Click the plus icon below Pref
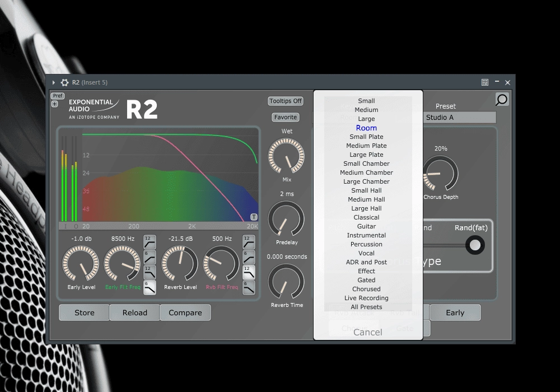The height and width of the screenshot is (392, 560). pos(55,104)
